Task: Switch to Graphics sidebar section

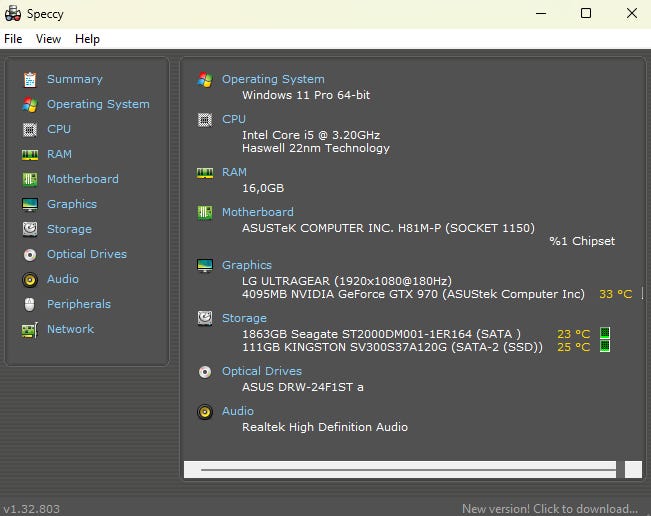Action: (x=72, y=204)
